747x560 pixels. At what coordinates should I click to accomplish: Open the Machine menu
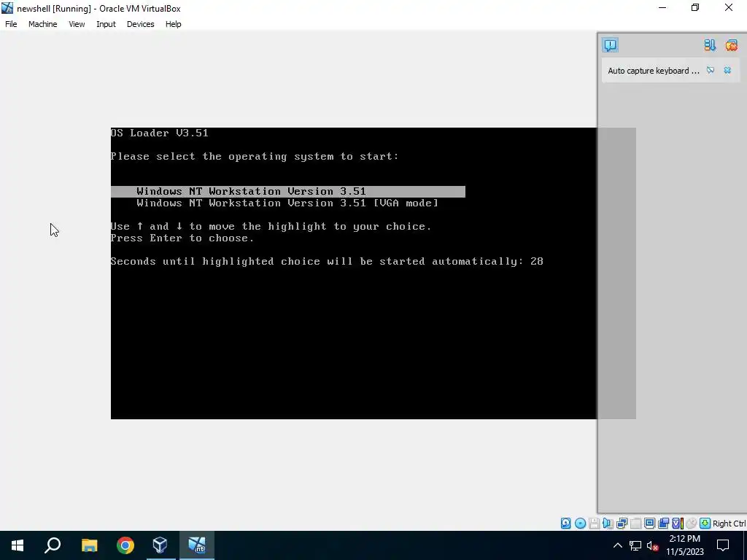[43, 24]
